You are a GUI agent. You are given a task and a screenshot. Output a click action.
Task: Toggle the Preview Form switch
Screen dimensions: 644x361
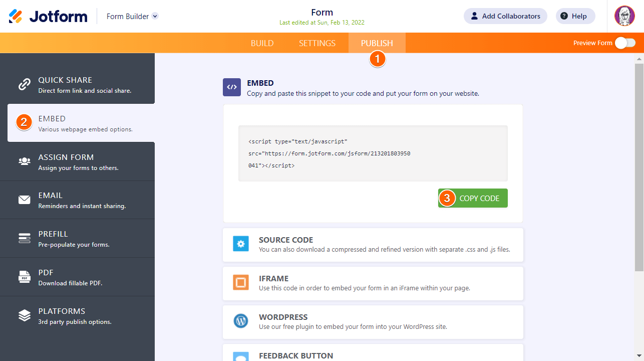coord(625,43)
